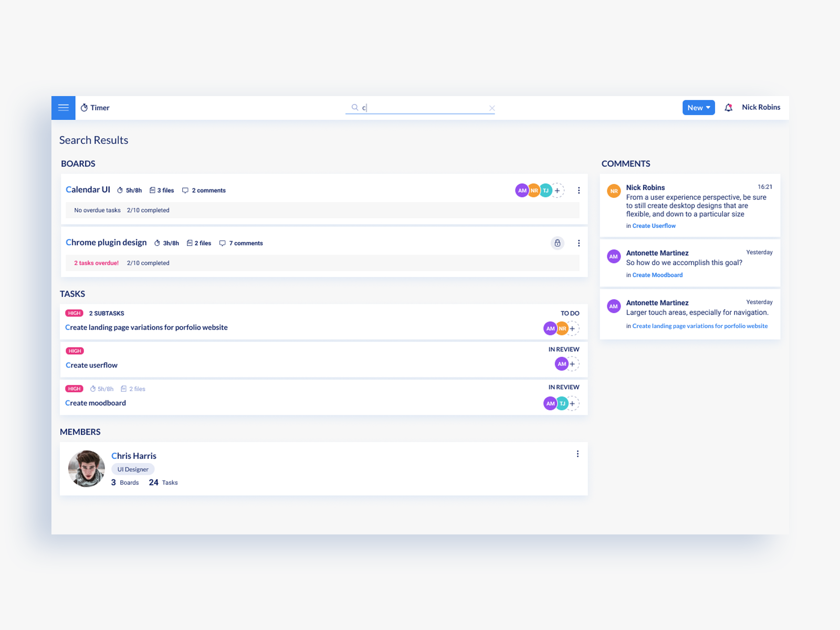Add a member to Create moodboard task
The width and height of the screenshot is (840, 630).
[573, 403]
